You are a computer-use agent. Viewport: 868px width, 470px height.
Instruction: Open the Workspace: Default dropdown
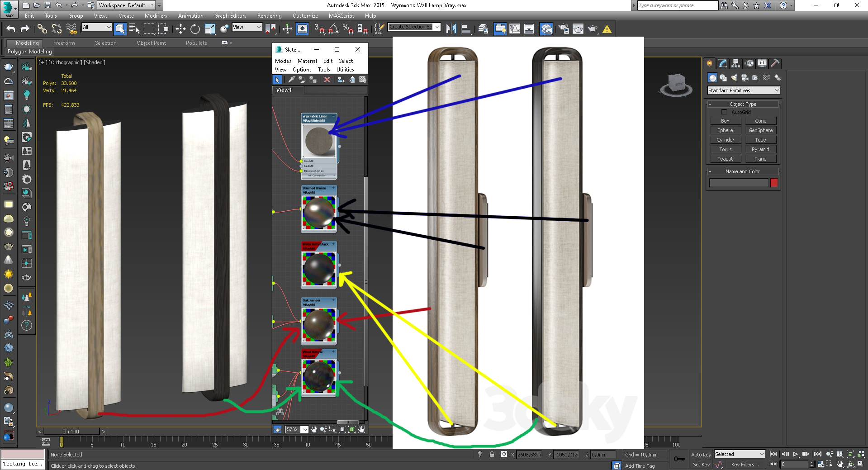click(126, 5)
